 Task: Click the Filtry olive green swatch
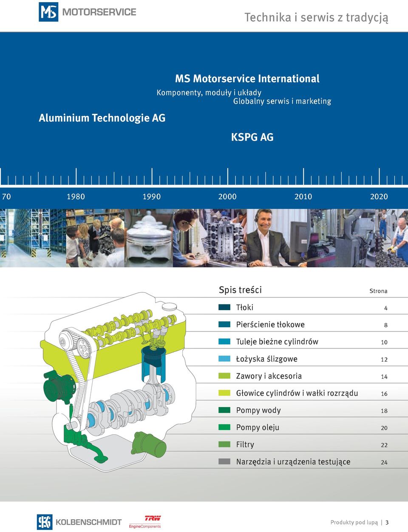(224, 444)
